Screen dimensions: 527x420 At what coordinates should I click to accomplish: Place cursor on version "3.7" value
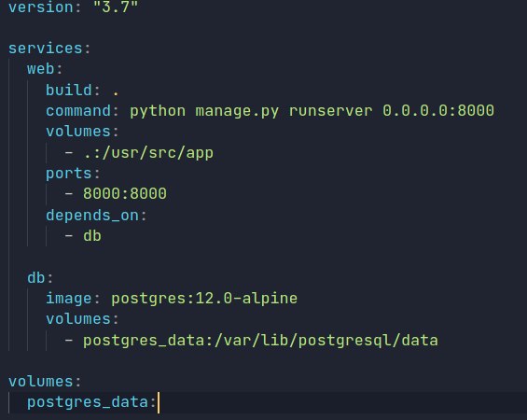pyautogui.click(x=116, y=7)
